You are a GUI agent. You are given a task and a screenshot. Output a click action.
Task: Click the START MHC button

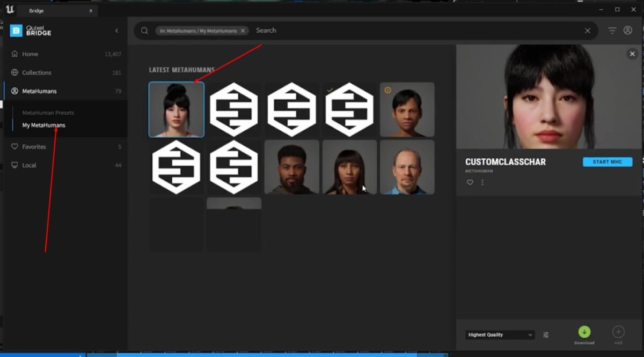tap(607, 161)
